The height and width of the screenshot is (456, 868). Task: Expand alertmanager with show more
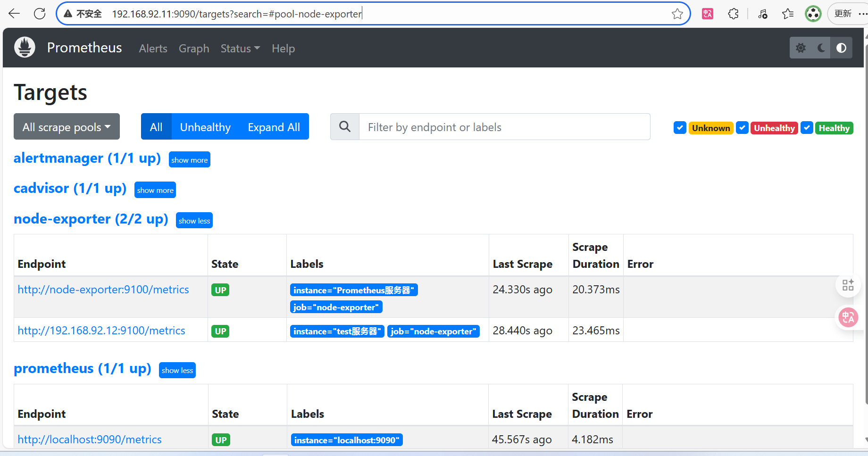pos(189,160)
